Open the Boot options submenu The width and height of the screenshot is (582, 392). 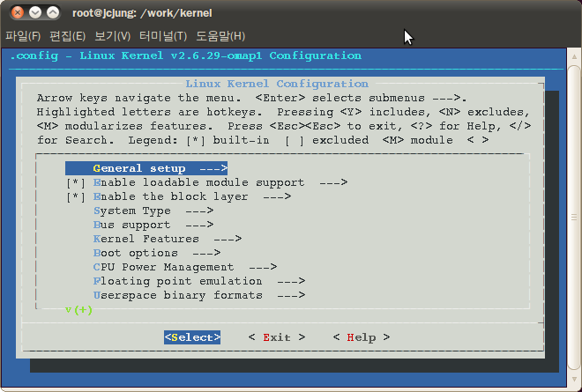click(x=157, y=253)
